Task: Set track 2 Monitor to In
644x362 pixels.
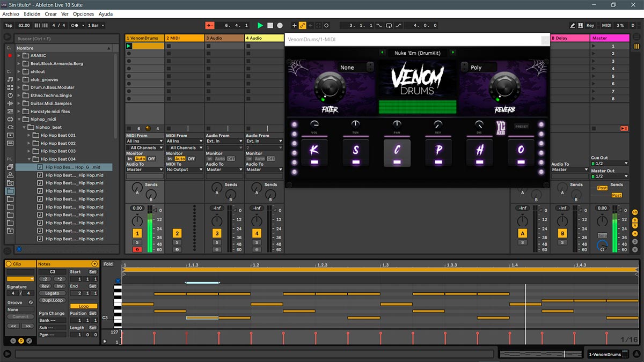Action: pos(170,159)
